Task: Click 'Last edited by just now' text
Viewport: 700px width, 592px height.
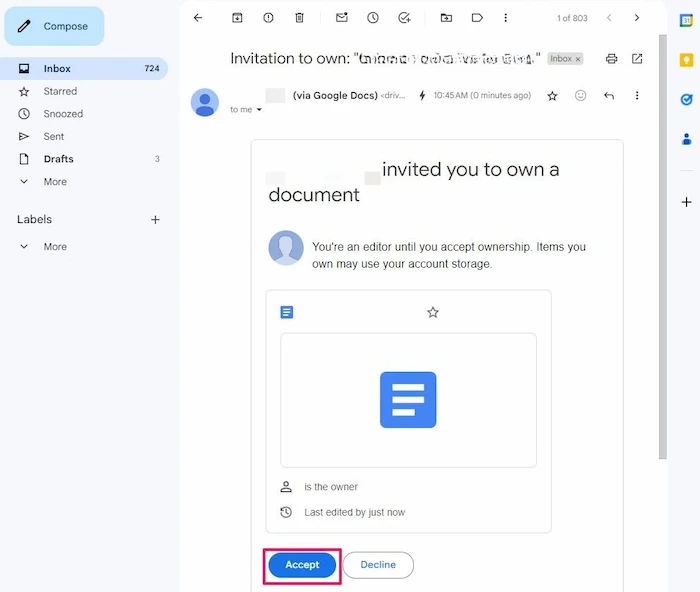Action: (354, 512)
